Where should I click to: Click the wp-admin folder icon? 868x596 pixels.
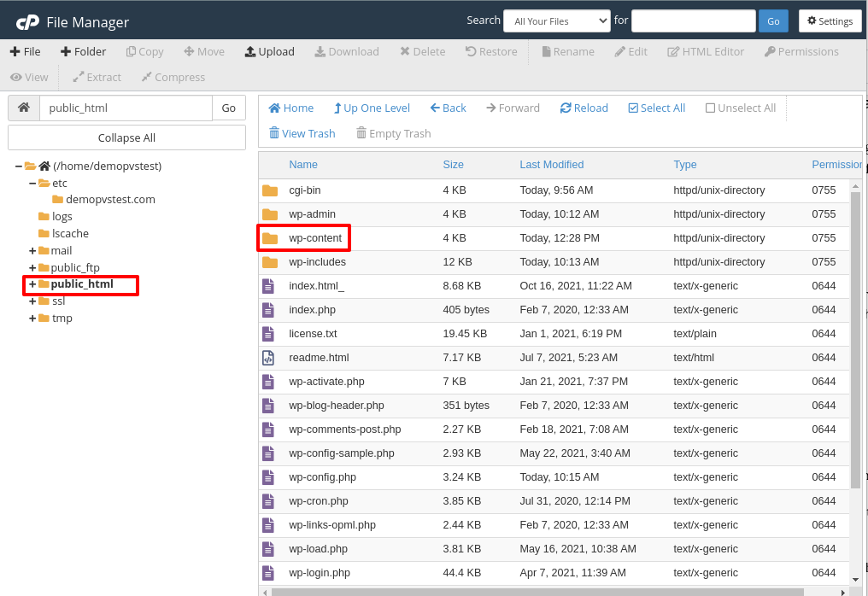click(270, 214)
